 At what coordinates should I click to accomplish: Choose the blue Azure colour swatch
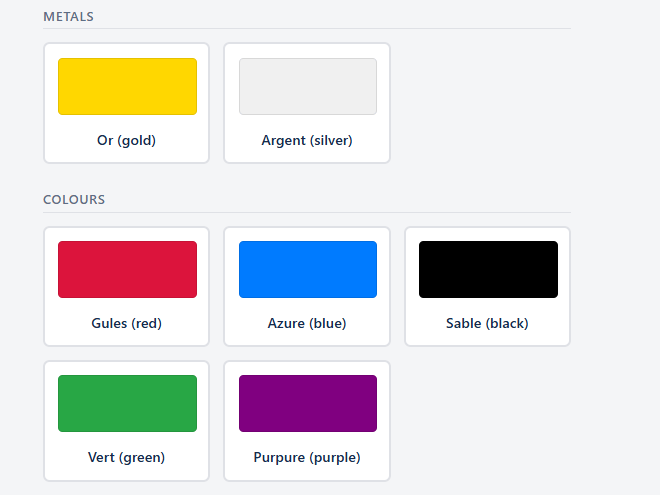pos(307,269)
